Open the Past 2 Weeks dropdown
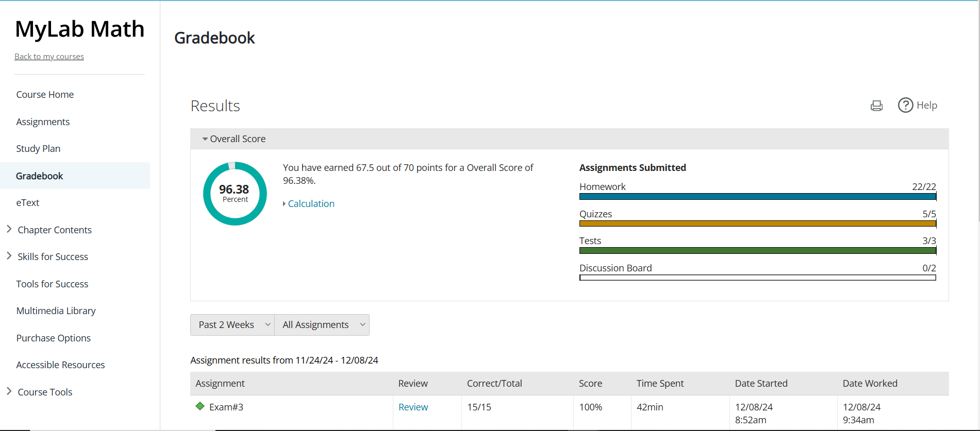Screen dimensions: 980x431 [232, 325]
